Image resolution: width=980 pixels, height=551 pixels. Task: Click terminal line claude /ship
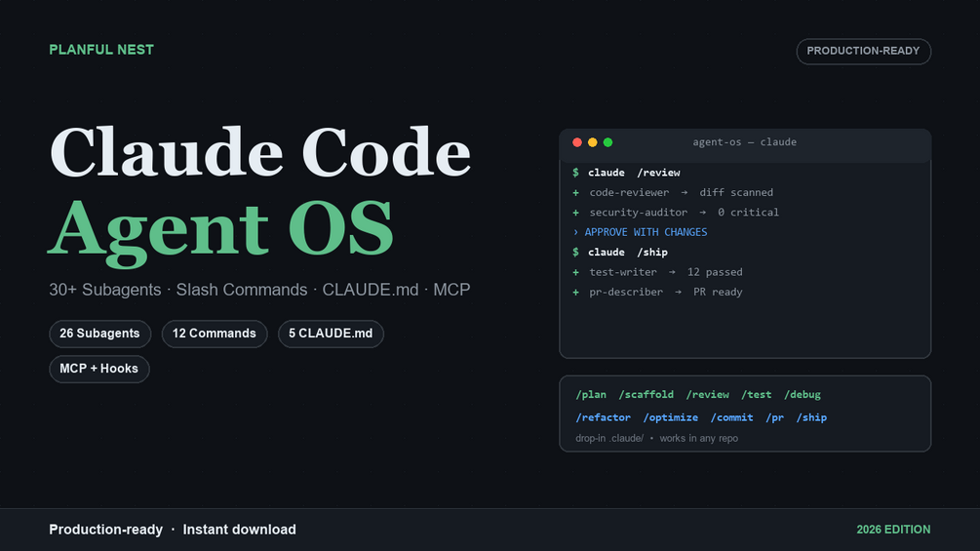tap(620, 253)
